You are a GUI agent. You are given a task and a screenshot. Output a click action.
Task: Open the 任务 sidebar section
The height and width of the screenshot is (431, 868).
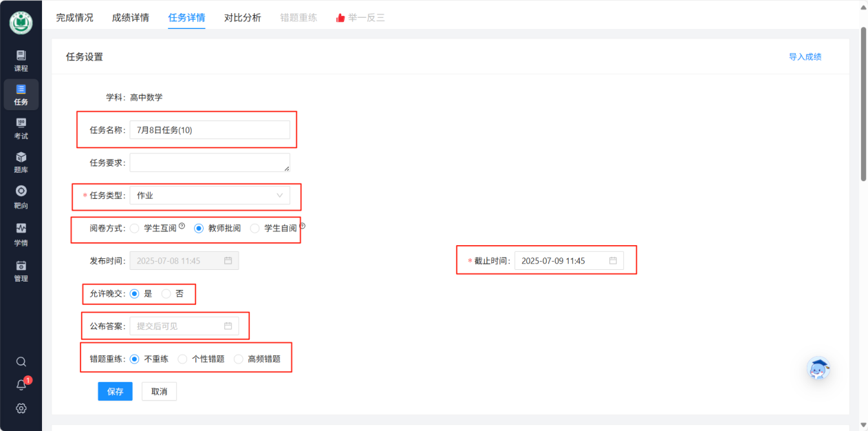coord(21,95)
